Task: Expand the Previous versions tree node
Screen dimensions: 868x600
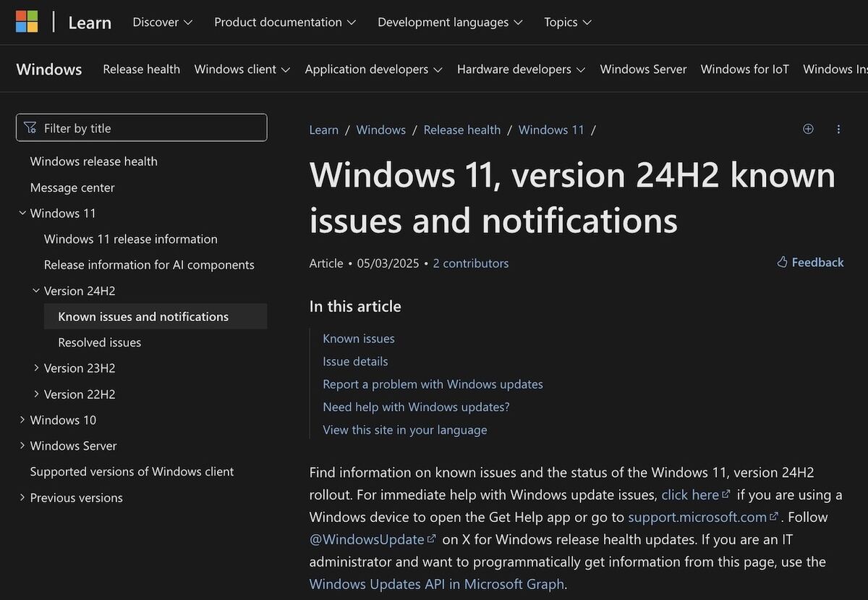Action: [22, 497]
